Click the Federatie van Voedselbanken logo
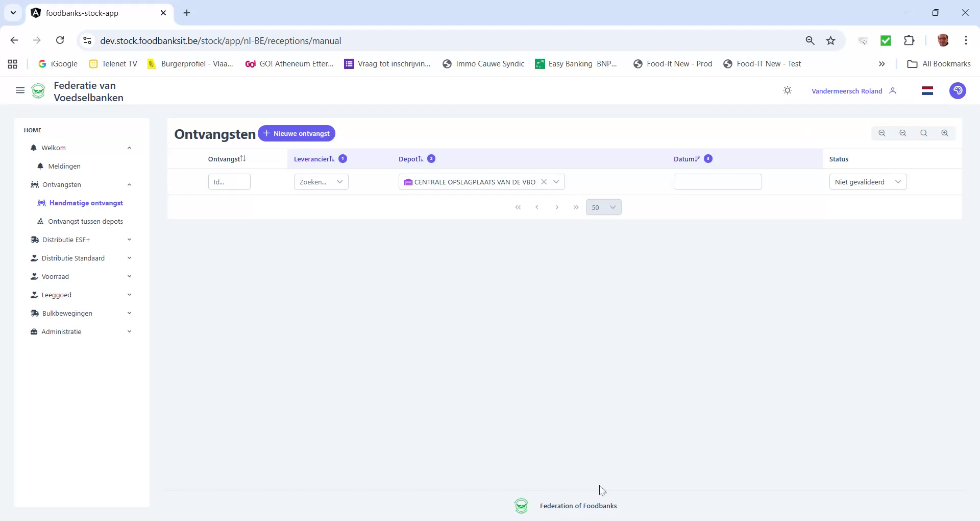980x521 pixels. (x=39, y=90)
